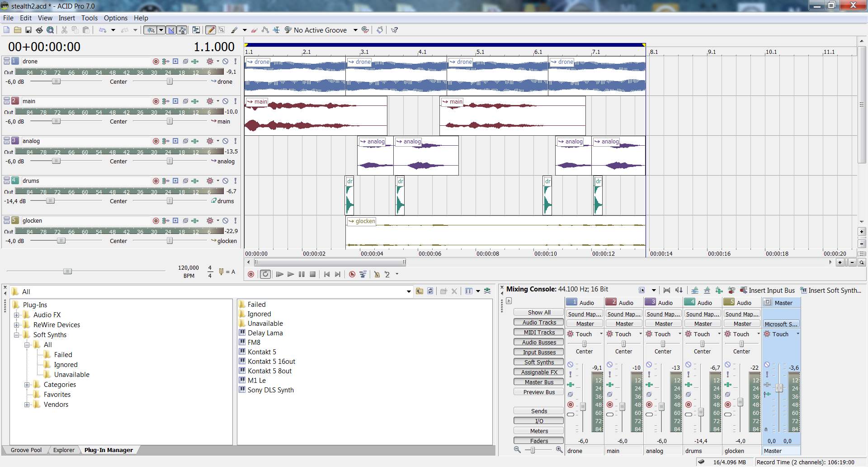Screen dimensions: 868x467
Task: Click the Play From Start button
Action: (x=279, y=274)
